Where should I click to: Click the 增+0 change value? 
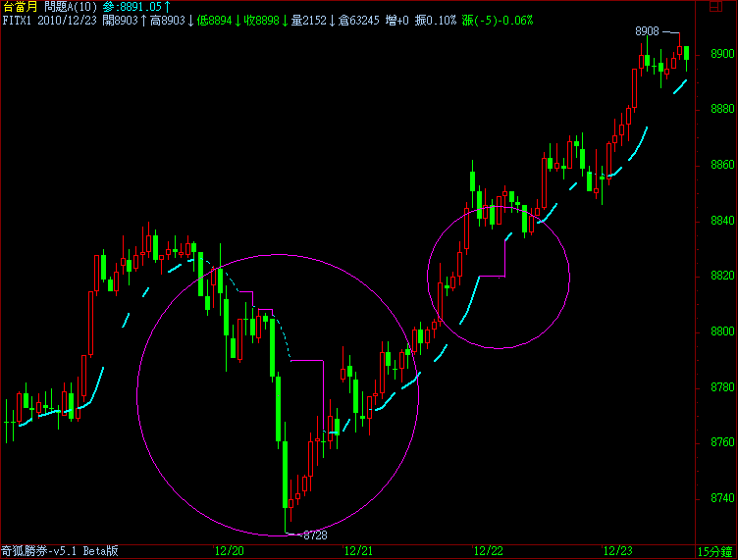tap(397, 21)
